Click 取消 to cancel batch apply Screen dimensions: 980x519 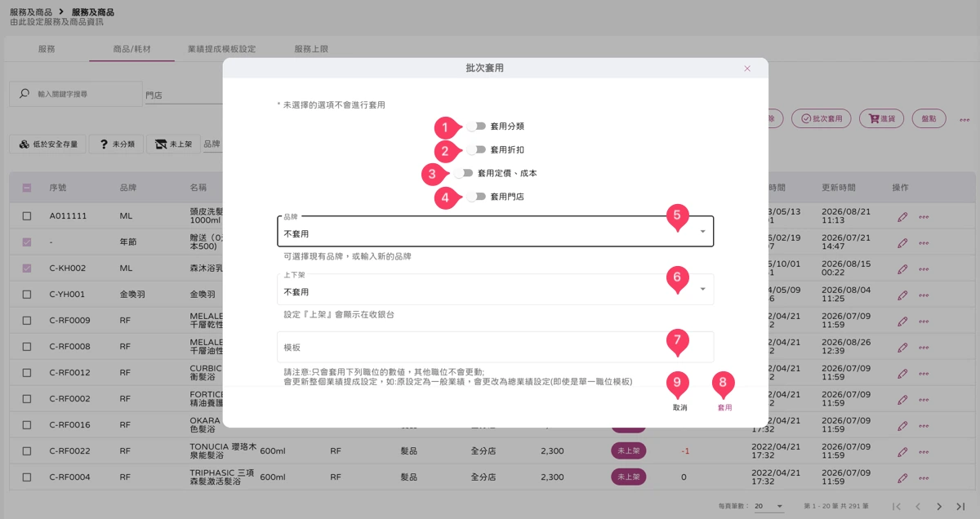click(679, 407)
